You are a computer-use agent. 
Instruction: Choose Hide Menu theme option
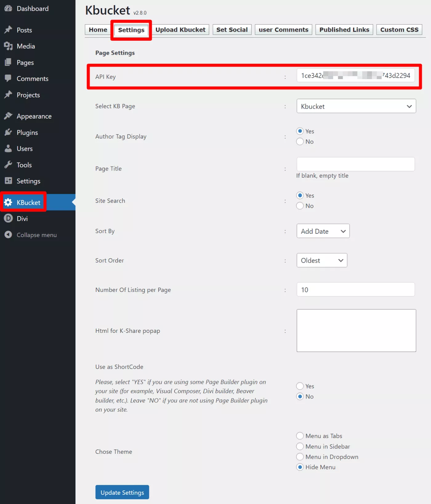coord(300,467)
